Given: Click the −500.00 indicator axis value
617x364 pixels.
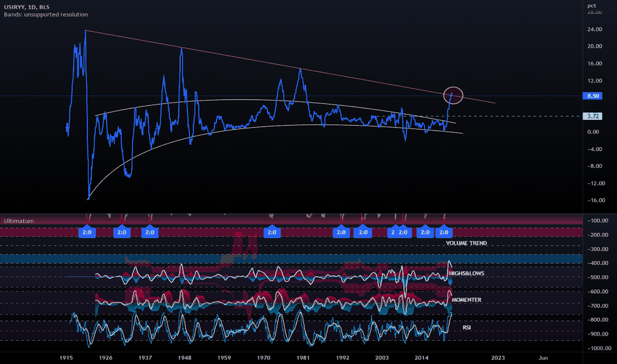Looking at the screenshot, I should pos(597,277).
